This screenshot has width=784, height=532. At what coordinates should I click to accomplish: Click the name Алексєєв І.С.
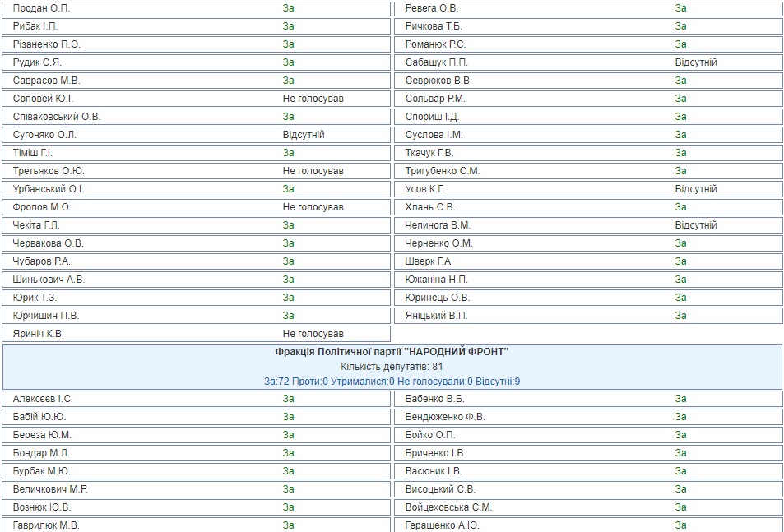(43, 399)
